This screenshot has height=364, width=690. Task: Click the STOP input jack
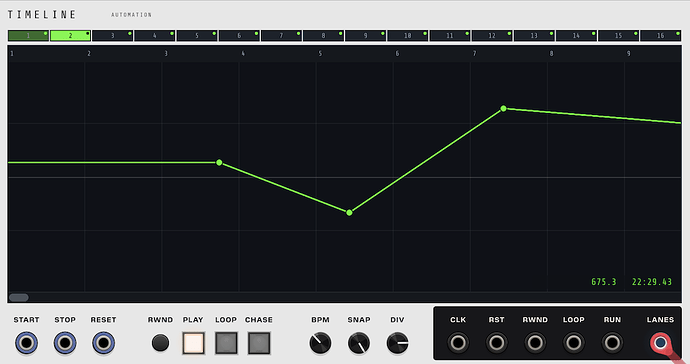(x=65, y=343)
